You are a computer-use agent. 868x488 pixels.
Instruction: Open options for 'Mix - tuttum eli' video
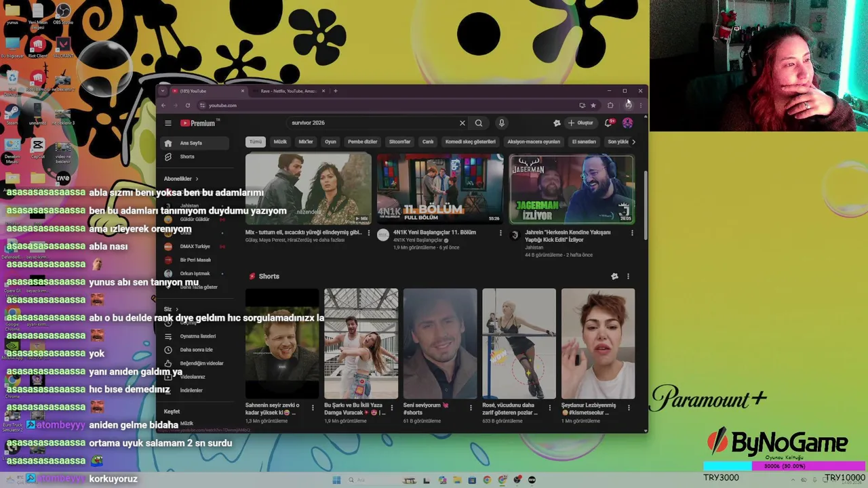point(369,233)
